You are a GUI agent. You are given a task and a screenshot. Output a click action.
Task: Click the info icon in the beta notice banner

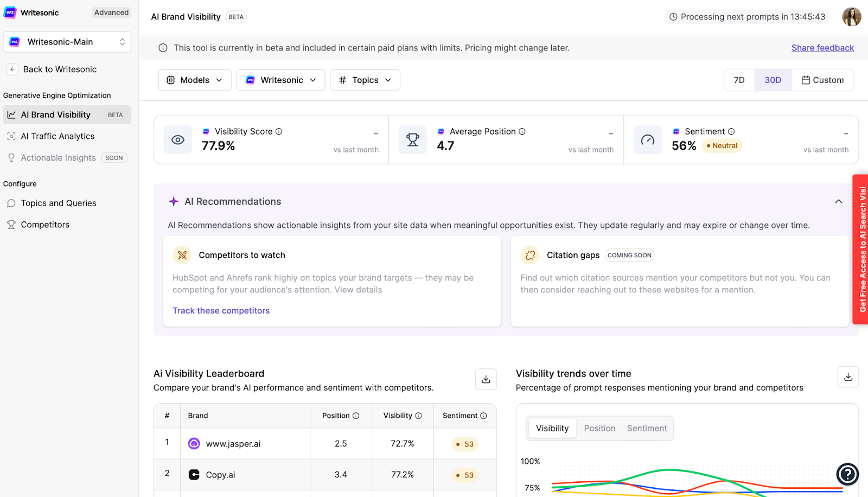[x=163, y=48]
